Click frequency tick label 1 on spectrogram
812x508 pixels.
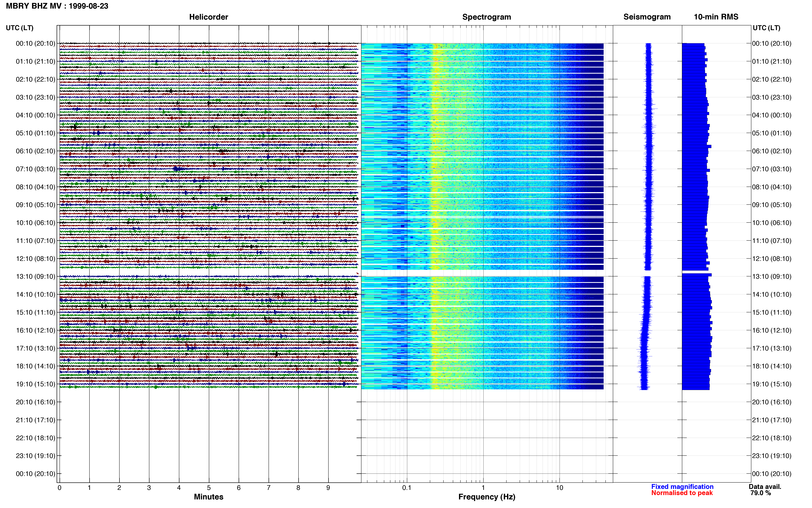point(483,488)
